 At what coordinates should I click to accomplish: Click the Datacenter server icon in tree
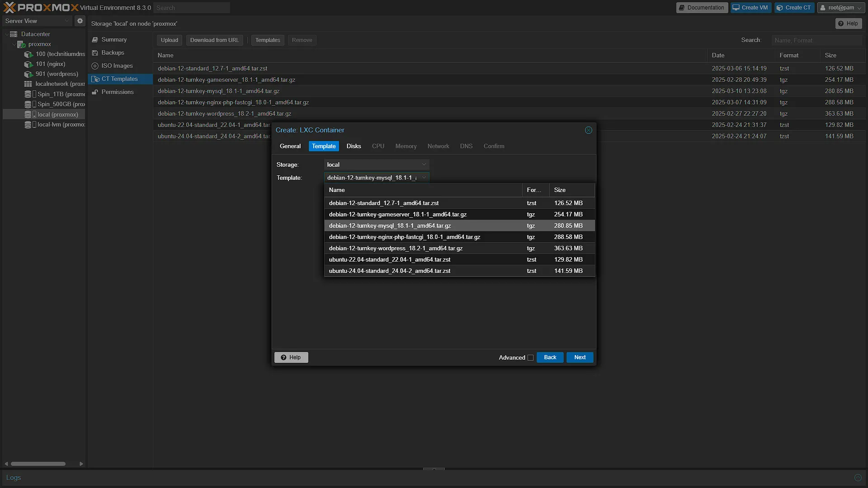click(14, 34)
